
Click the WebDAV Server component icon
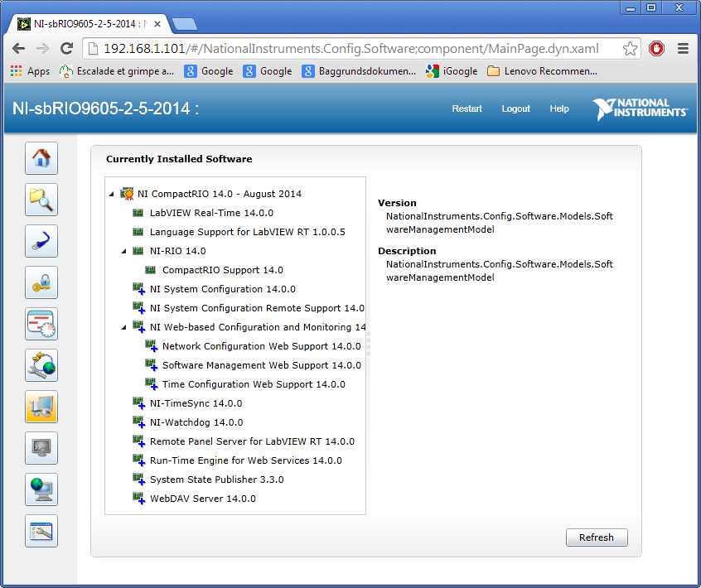click(x=139, y=499)
